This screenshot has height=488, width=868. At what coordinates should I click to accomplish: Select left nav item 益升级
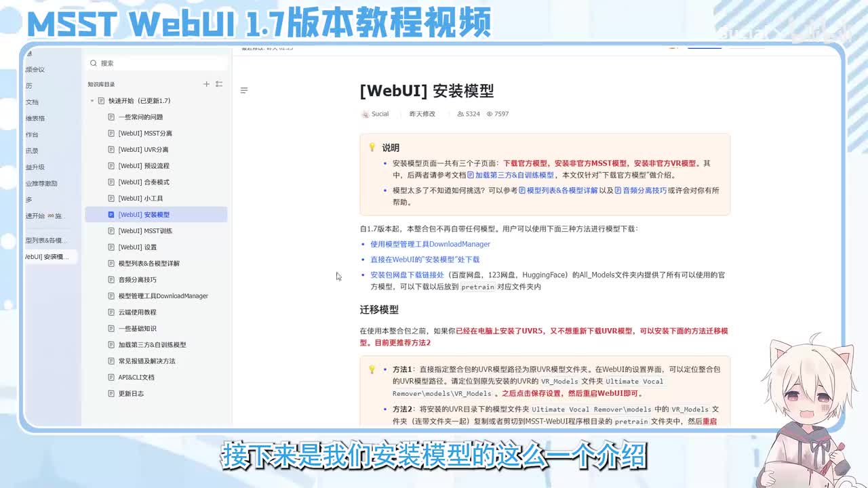35,167
